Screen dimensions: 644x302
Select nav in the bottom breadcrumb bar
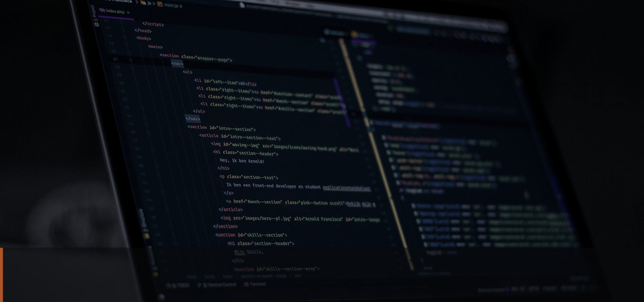point(298,275)
